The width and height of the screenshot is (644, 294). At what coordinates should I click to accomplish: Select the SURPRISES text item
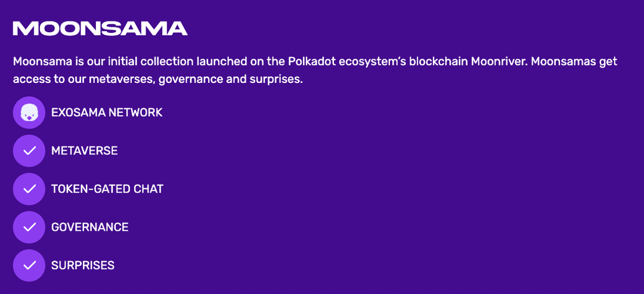point(82,265)
